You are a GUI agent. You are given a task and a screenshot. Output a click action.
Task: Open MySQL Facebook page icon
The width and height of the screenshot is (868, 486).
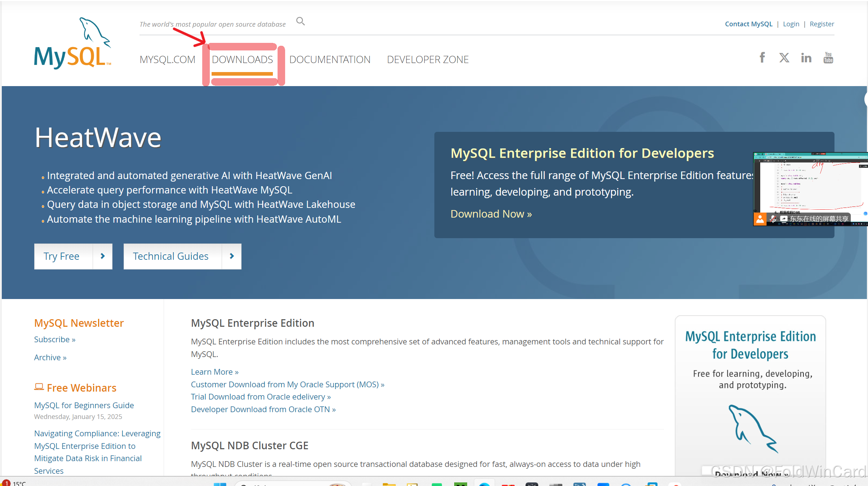[x=762, y=58]
